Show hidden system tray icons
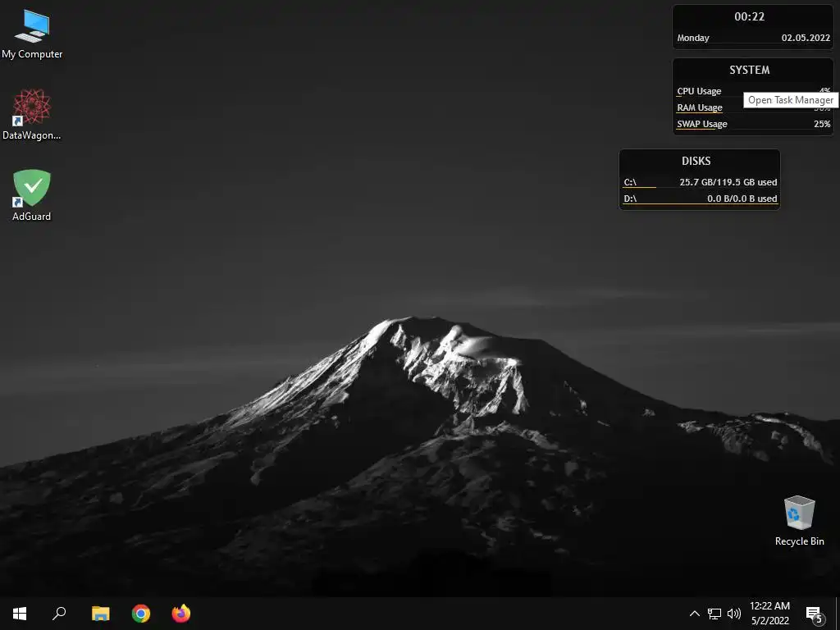 click(x=694, y=614)
